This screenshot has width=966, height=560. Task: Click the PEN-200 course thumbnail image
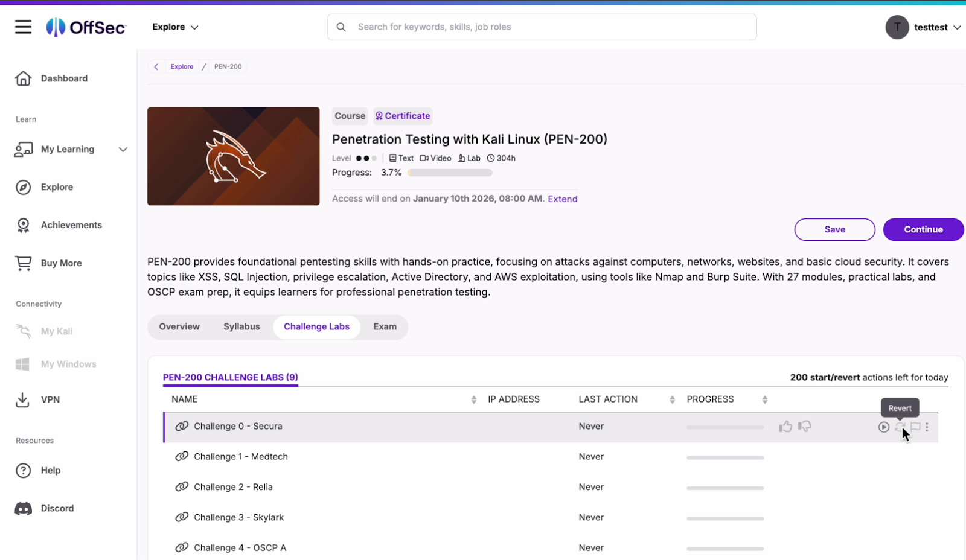[x=234, y=156]
